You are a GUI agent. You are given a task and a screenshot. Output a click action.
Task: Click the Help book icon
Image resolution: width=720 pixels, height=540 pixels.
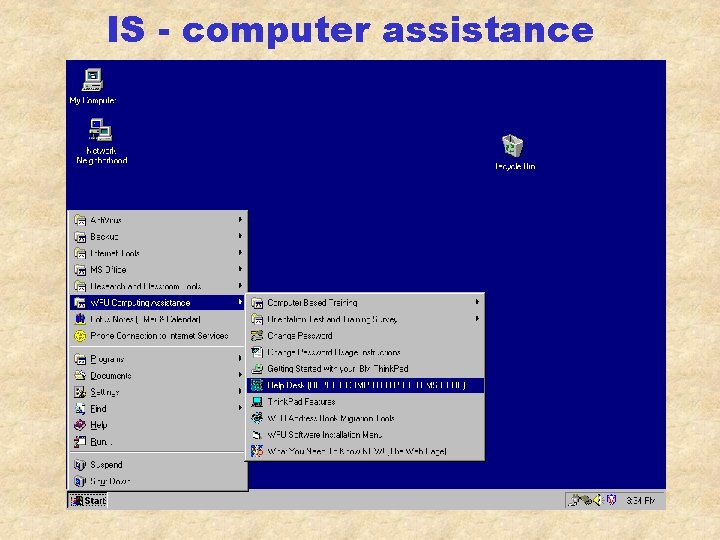(80, 425)
